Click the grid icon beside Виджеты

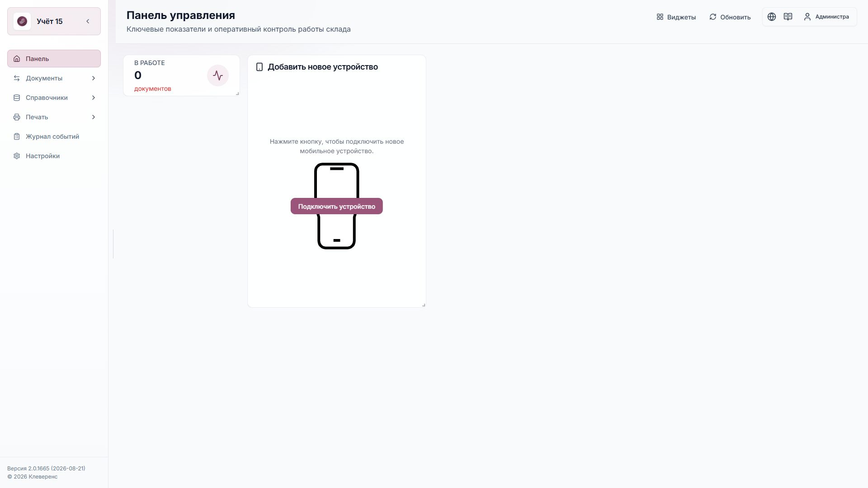660,17
